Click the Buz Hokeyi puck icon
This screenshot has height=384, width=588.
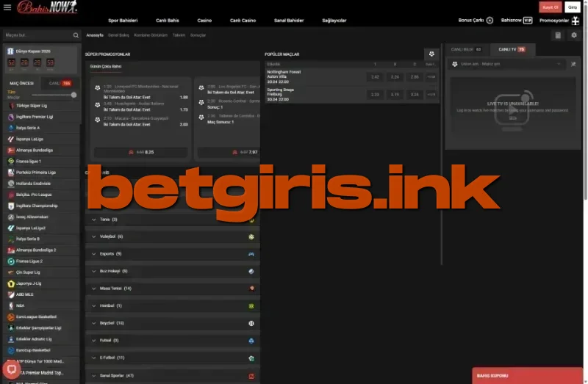[x=251, y=271]
